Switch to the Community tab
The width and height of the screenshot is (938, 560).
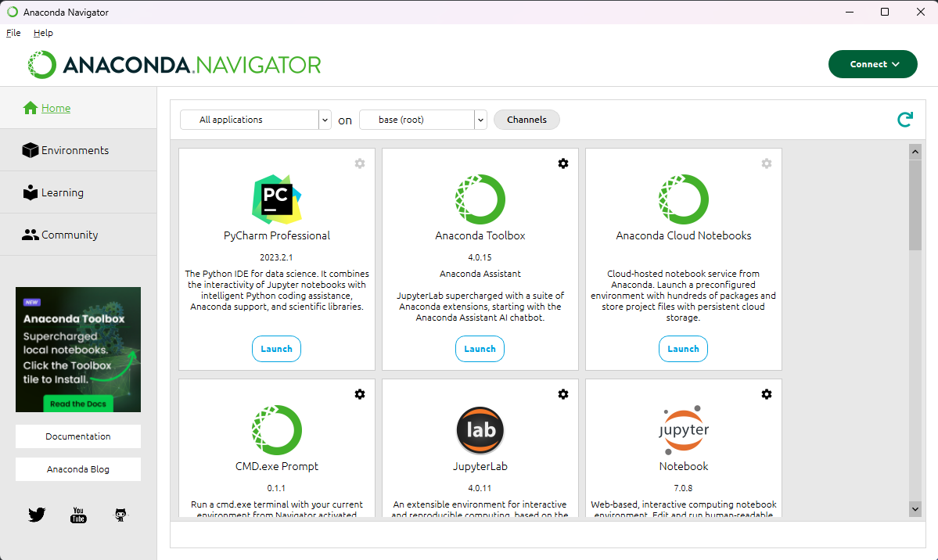point(78,235)
